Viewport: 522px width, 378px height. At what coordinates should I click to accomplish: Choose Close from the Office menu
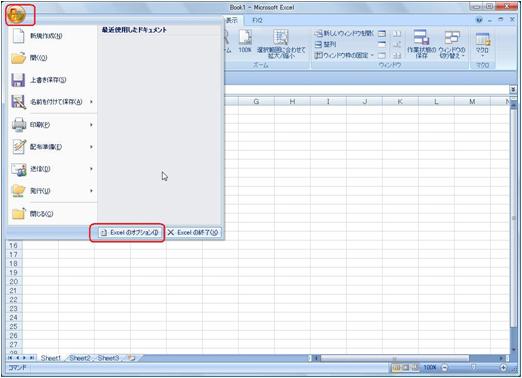point(32,214)
